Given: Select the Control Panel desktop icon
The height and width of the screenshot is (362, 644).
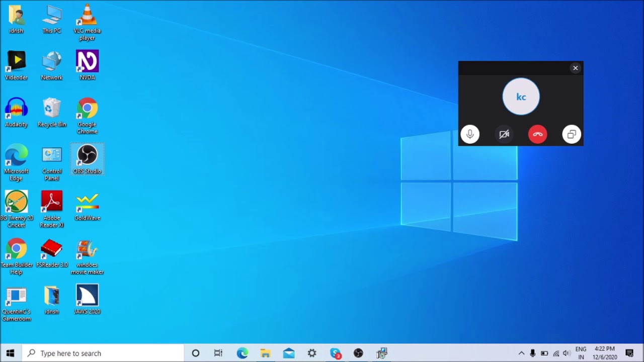Looking at the screenshot, I should point(52,163).
